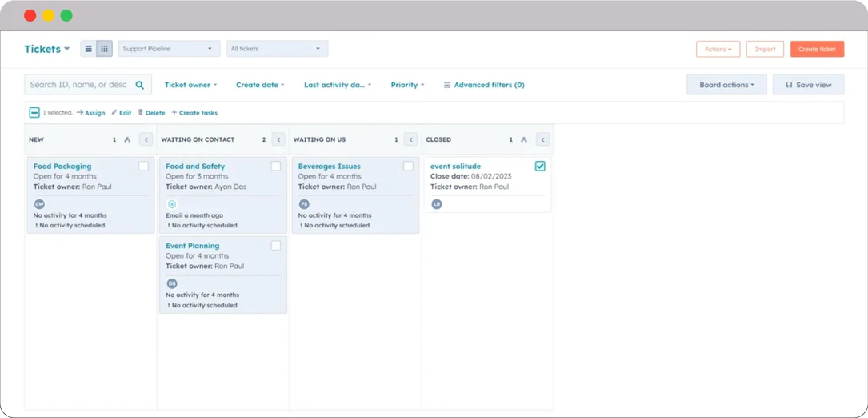The height and width of the screenshot is (418, 868).
Task: Select the board grid view icon
Action: tap(104, 49)
